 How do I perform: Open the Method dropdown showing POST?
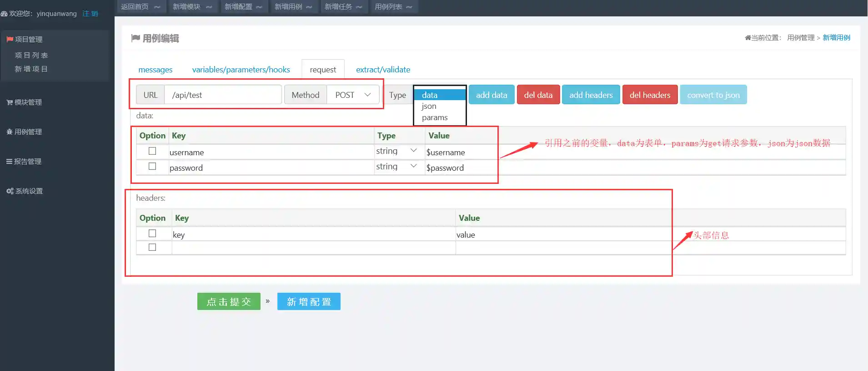pos(353,95)
